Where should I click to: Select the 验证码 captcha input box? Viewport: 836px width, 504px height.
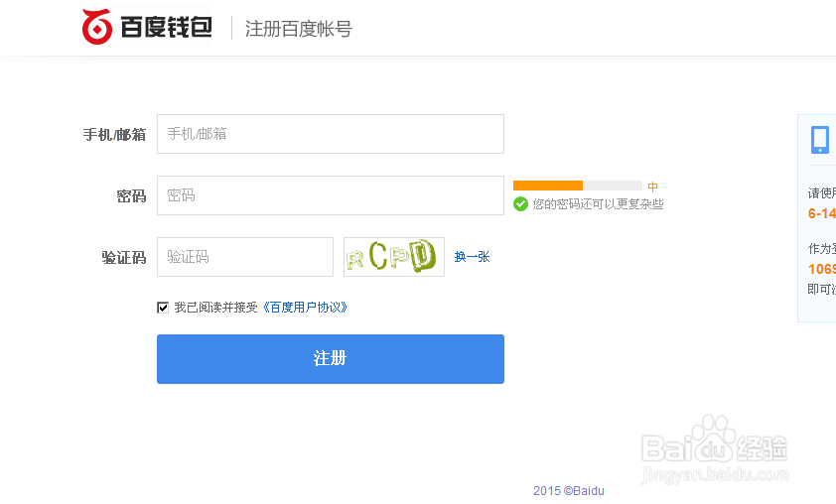click(x=244, y=257)
